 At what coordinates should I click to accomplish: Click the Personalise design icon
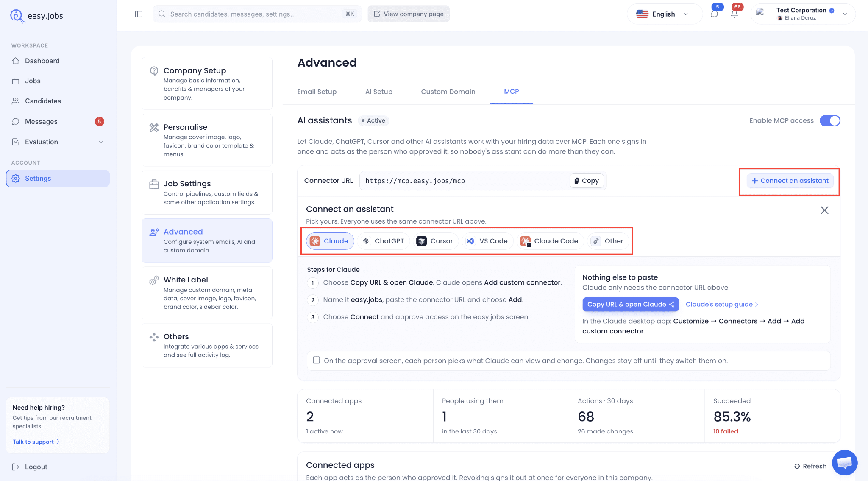coord(154,127)
